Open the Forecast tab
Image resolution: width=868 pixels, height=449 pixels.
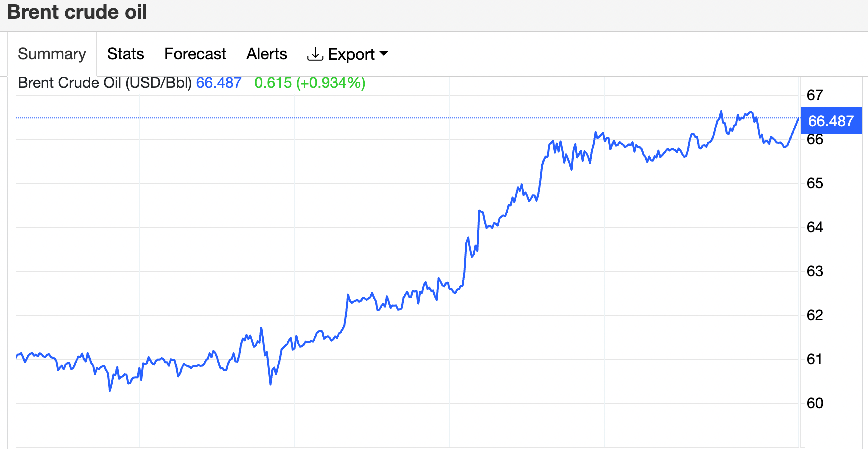pos(195,54)
